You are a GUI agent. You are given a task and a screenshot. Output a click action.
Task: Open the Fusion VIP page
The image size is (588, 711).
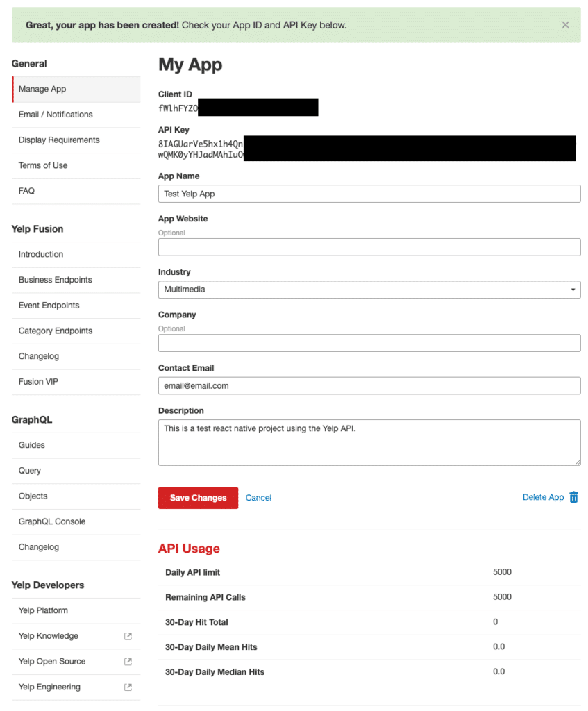pos(40,381)
